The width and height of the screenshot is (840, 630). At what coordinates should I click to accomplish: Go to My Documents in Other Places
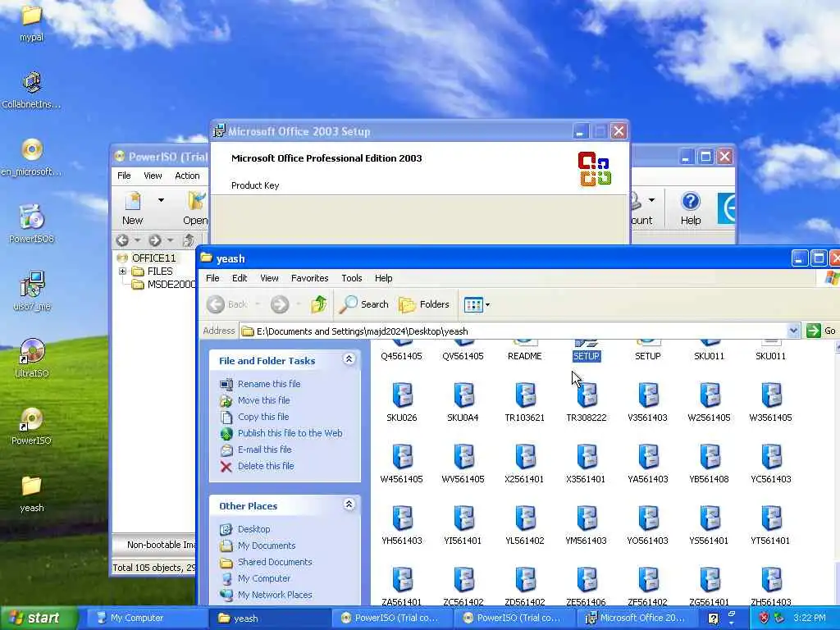pos(267,546)
